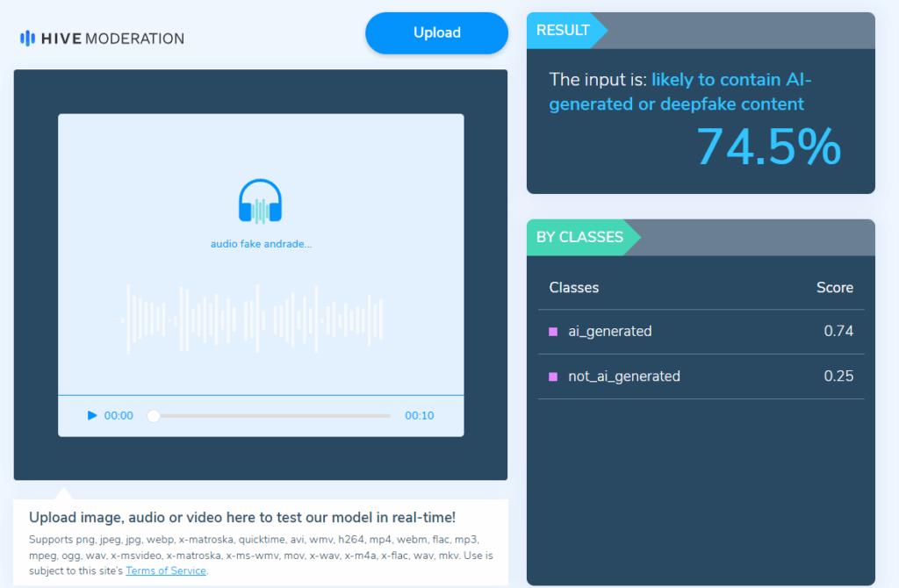899x588 pixels.
Task: Click the Classes column header
Action: point(574,288)
